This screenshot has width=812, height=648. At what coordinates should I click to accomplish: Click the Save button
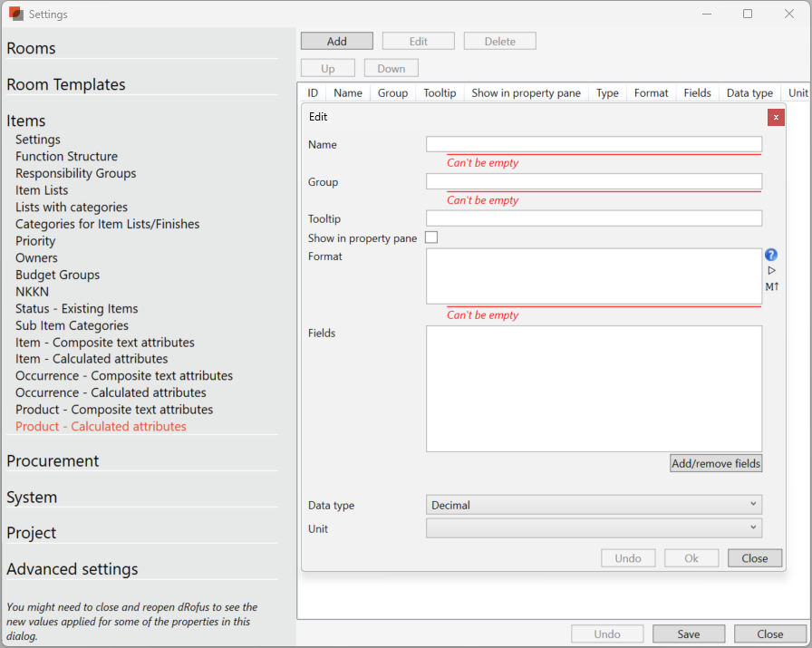click(x=688, y=633)
